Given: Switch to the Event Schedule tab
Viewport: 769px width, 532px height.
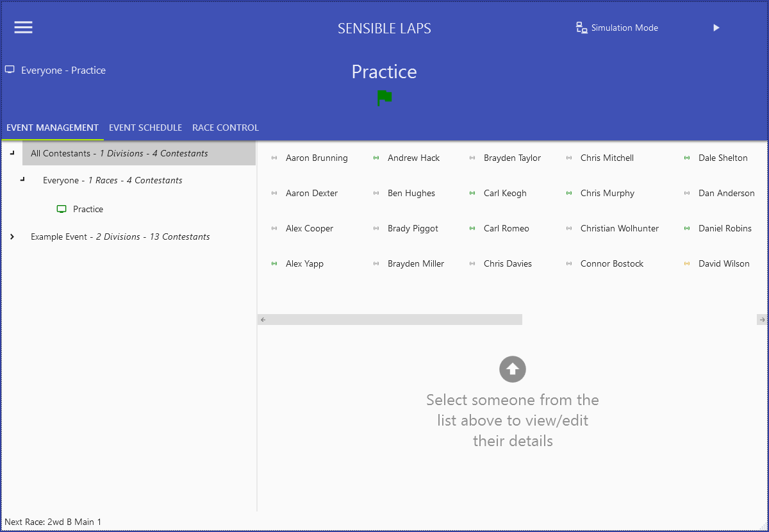Looking at the screenshot, I should [x=145, y=128].
